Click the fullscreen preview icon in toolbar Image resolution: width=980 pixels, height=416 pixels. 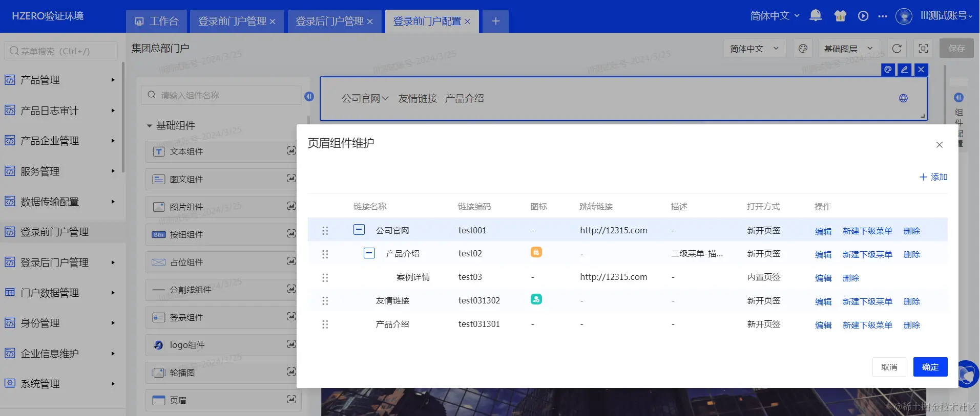click(923, 49)
